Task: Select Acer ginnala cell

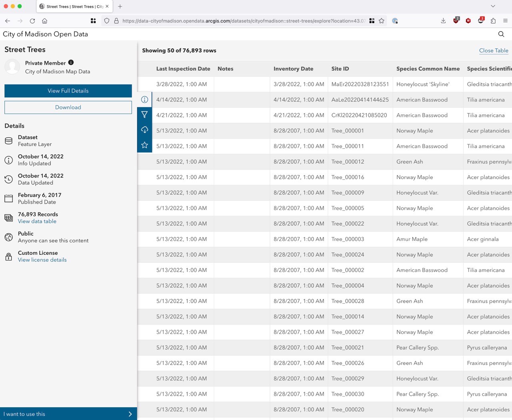Action: (x=488, y=239)
